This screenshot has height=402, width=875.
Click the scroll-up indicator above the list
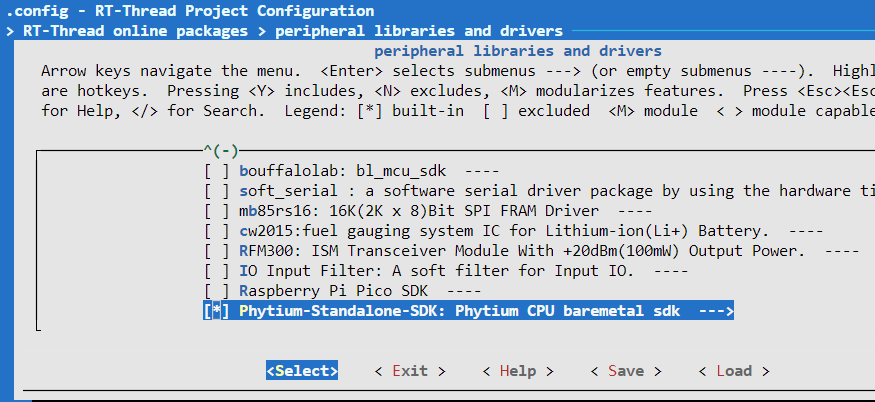(220, 151)
